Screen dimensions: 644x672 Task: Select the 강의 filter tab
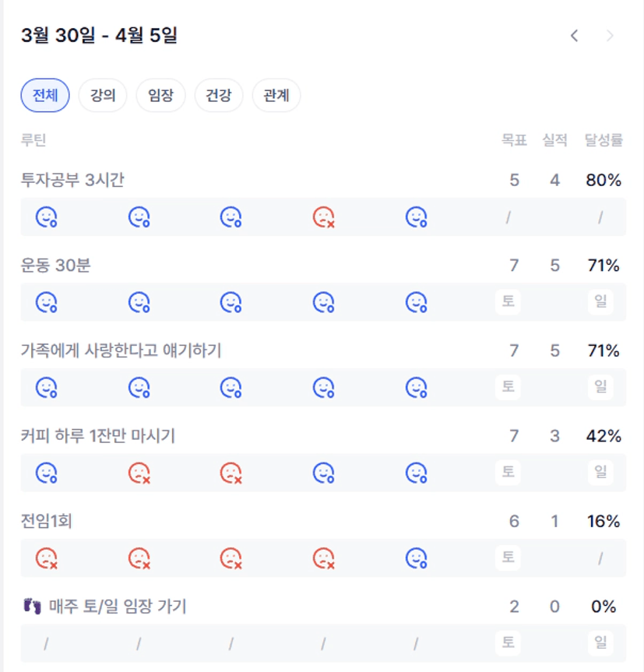[x=103, y=96]
